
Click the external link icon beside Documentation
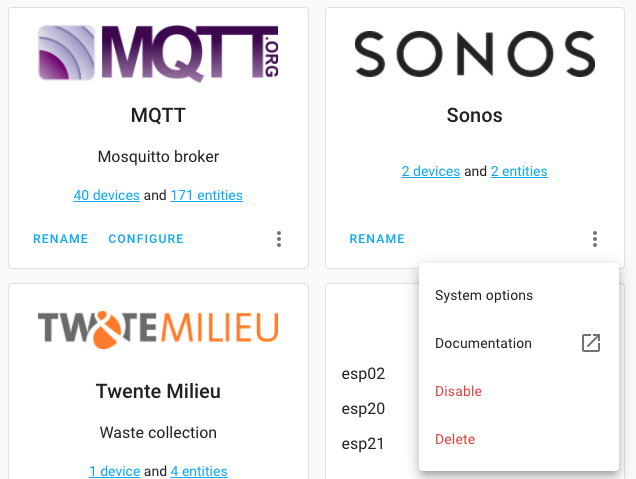point(591,343)
